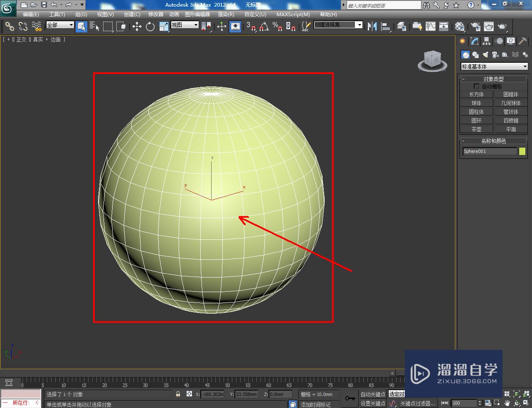The height and width of the screenshot is (408, 532).
Task: Click the Open File icon in quick access toolbar
Action: coord(34,5)
